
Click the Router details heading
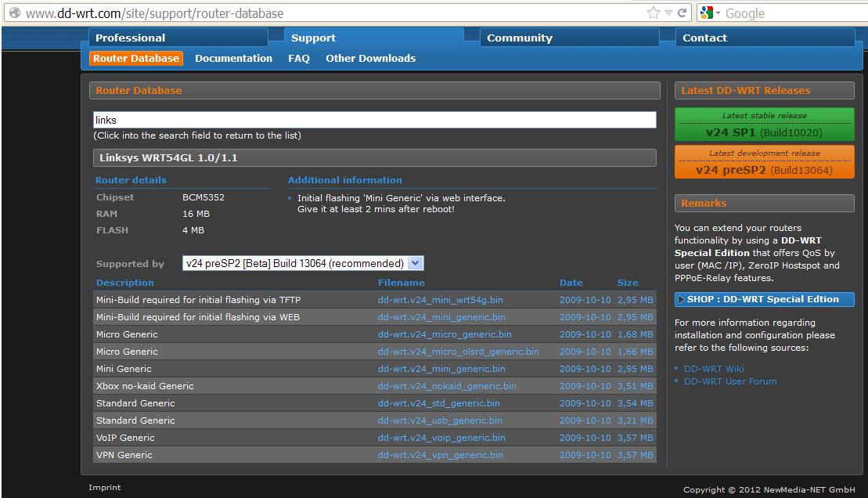(131, 180)
